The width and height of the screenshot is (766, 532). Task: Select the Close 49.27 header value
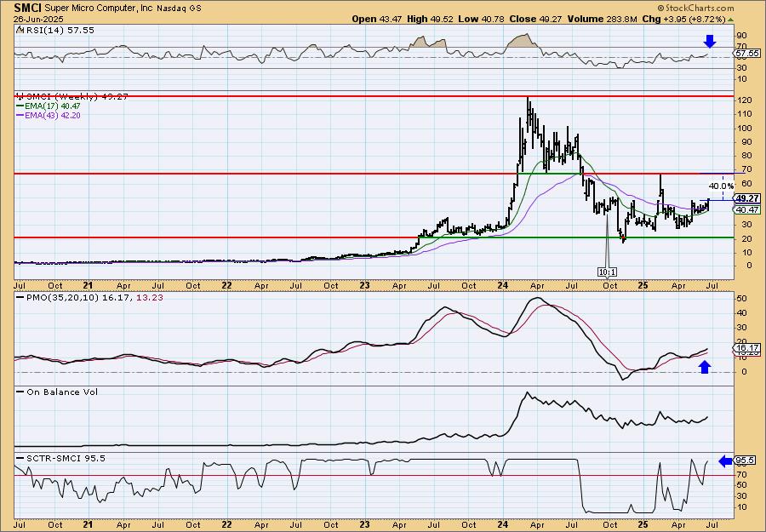pos(536,19)
